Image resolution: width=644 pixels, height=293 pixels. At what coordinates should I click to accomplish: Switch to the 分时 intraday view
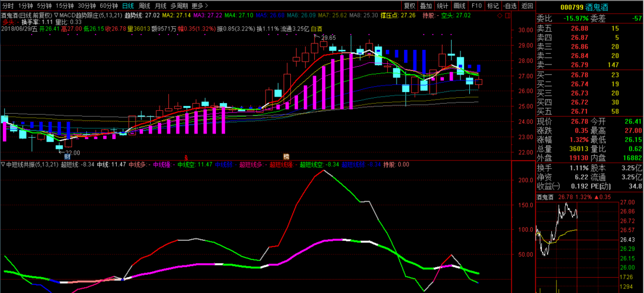(8, 6)
